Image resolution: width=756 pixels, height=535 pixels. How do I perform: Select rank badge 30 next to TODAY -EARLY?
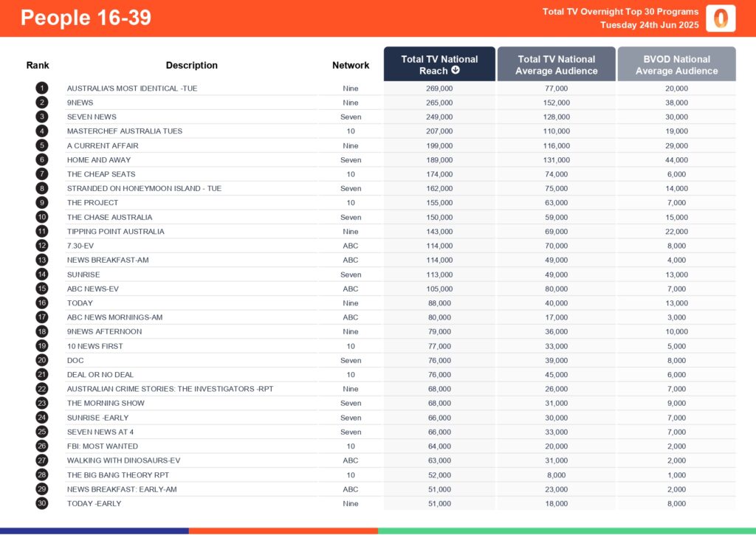[42, 503]
